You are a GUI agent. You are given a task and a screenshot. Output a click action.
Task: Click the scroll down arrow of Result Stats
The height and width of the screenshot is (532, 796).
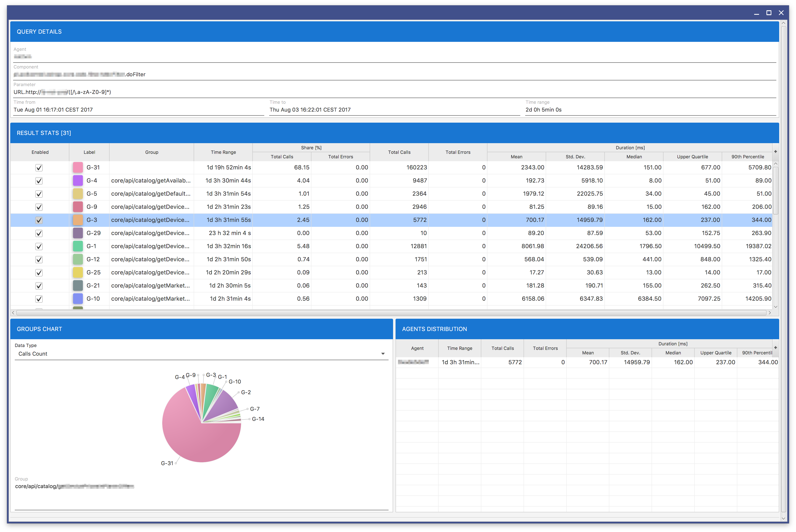click(775, 307)
